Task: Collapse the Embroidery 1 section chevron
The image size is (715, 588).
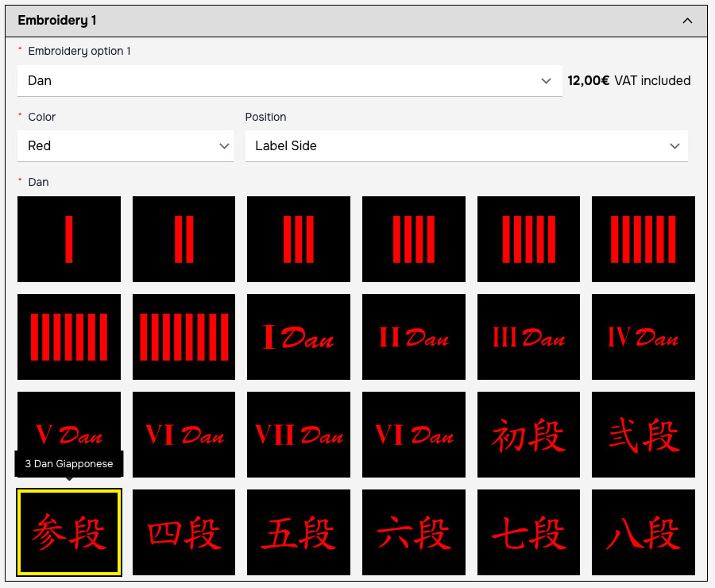Action: (687, 21)
